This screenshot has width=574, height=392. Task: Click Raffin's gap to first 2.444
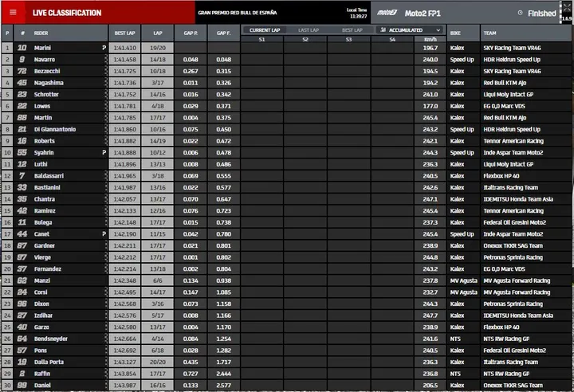[223, 374]
